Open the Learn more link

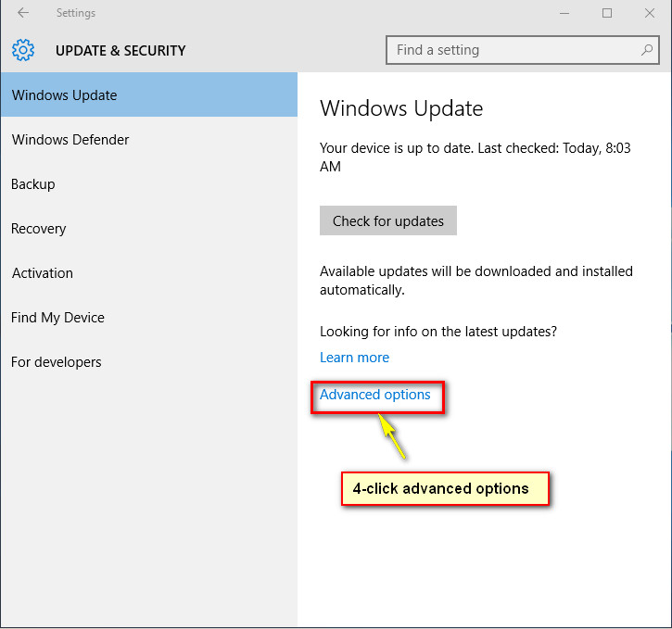tap(354, 358)
